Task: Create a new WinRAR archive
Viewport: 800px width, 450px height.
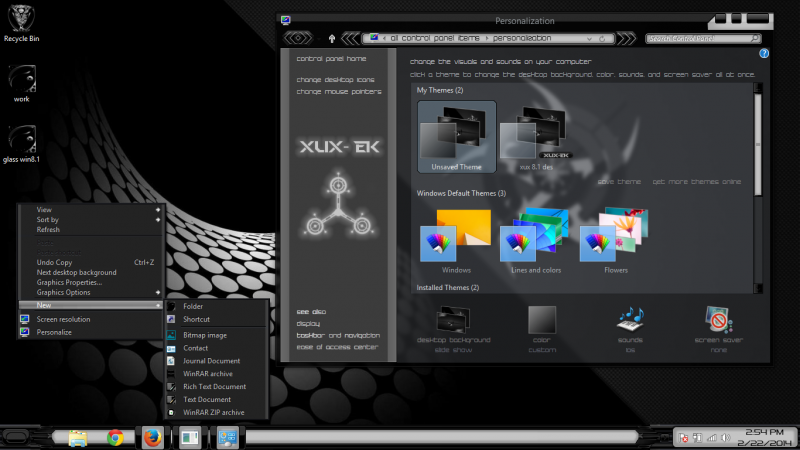Action: pyautogui.click(x=217, y=373)
